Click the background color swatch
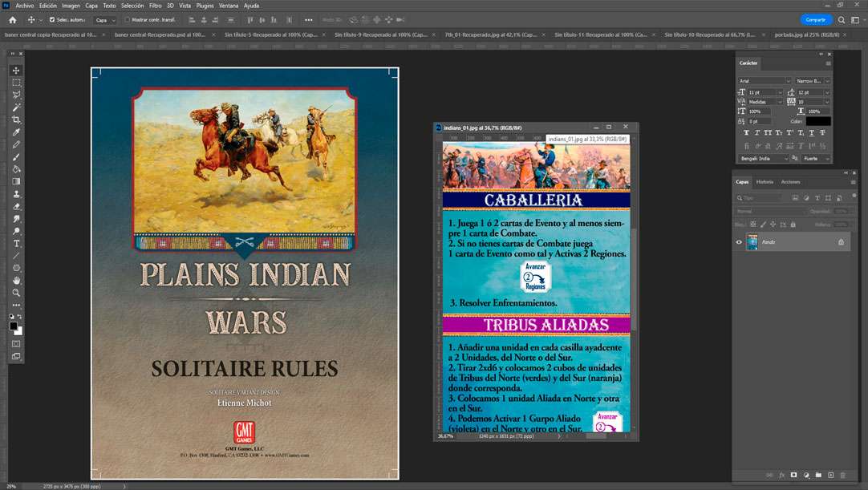 tap(20, 332)
